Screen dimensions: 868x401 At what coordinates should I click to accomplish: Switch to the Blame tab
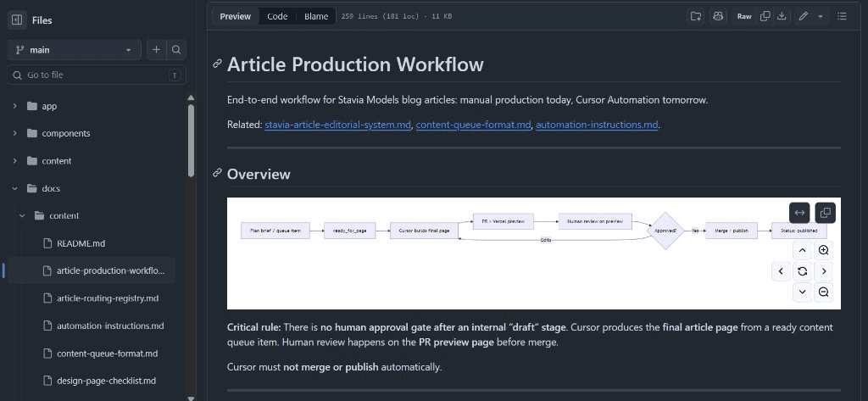[316, 17]
